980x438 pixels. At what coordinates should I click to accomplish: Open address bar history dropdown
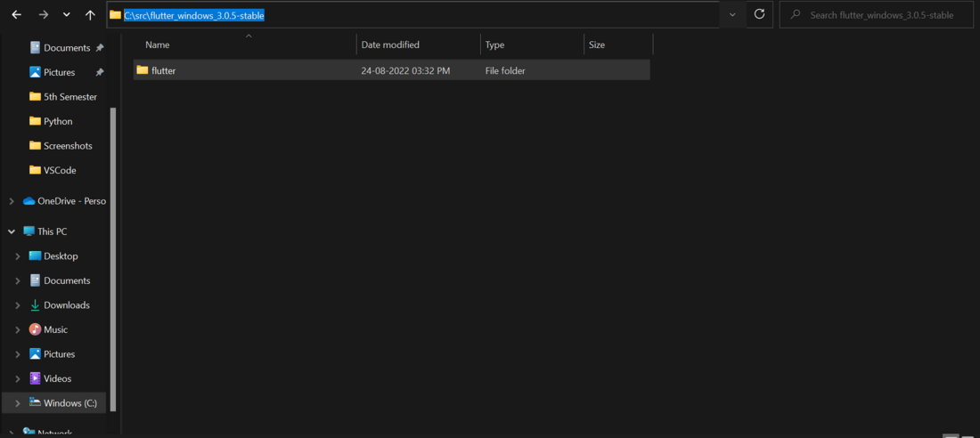point(732,15)
